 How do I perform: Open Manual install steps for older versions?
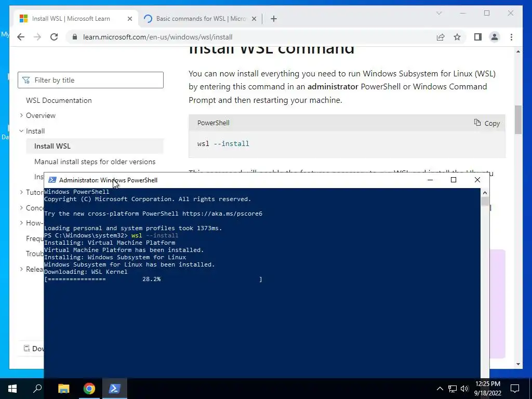click(95, 162)
